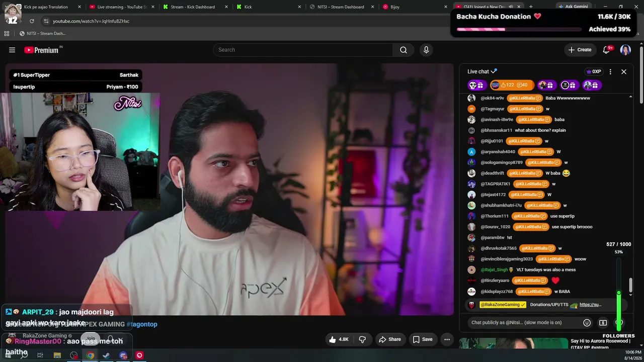Open the donation link in pinned message

[590, 305]
